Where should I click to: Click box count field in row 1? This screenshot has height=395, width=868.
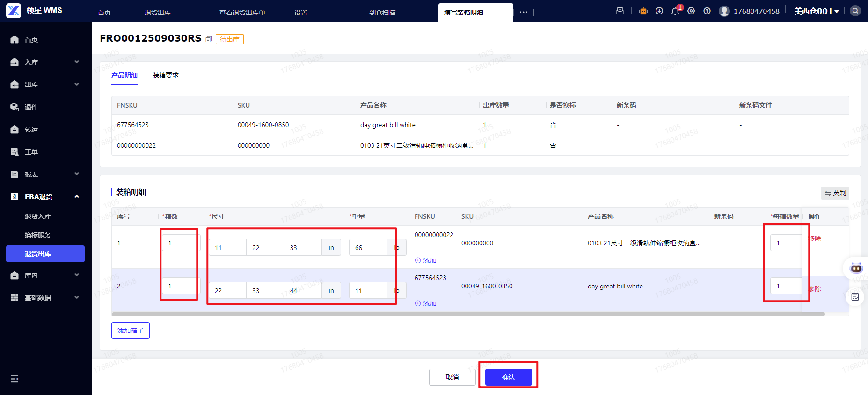click(x=181, y=243)
